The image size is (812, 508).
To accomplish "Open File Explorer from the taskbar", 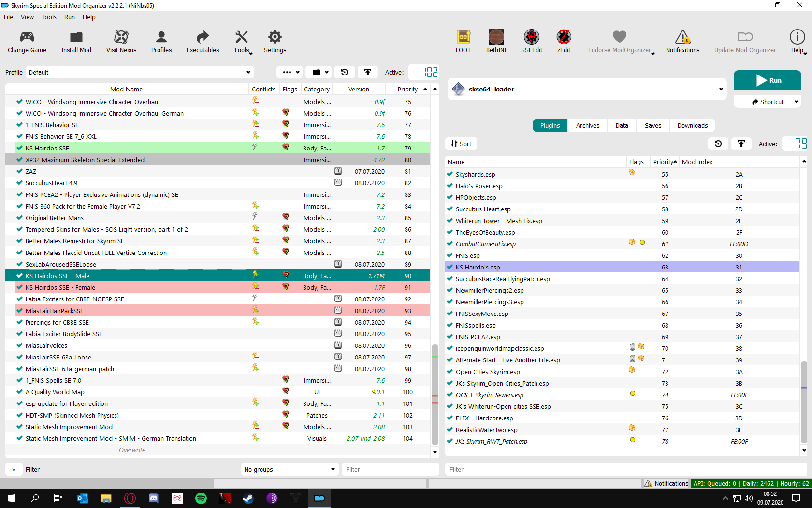I will point(106,498).
